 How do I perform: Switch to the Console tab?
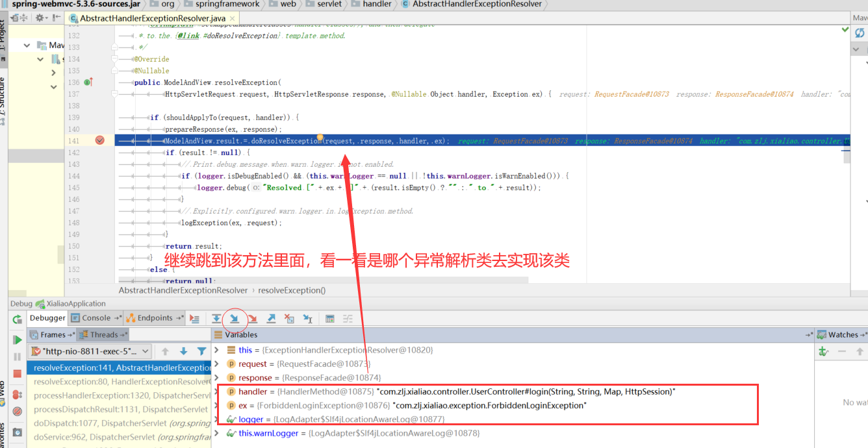point(96,318)
